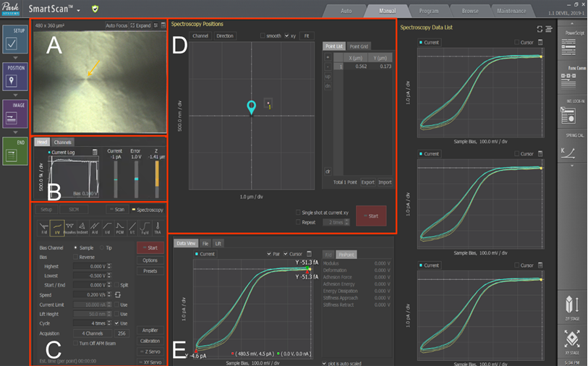
Task: Click the Auto Focus button
Action: 116,25
